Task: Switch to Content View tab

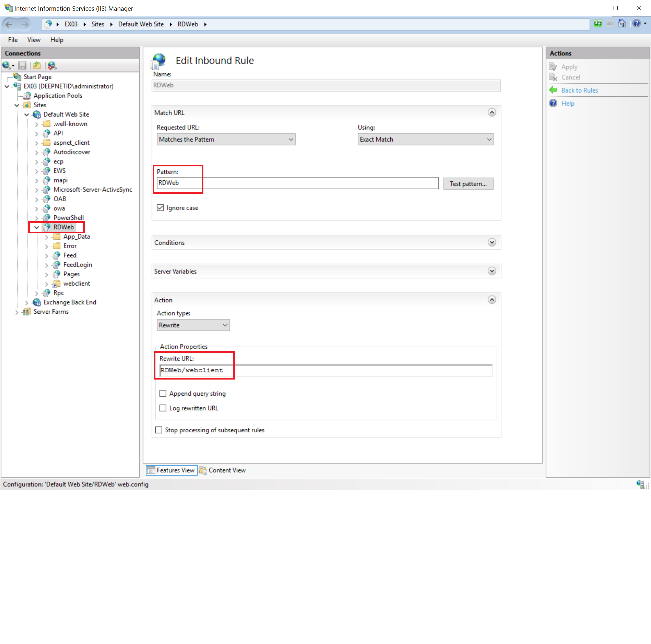Action: coord(223,470)
